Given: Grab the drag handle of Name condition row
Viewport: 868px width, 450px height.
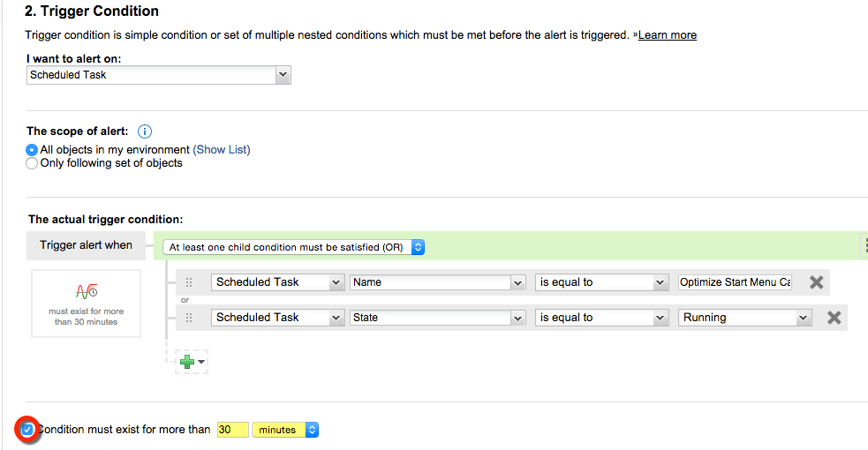Looking at the screenshot, I should point(189,282).
